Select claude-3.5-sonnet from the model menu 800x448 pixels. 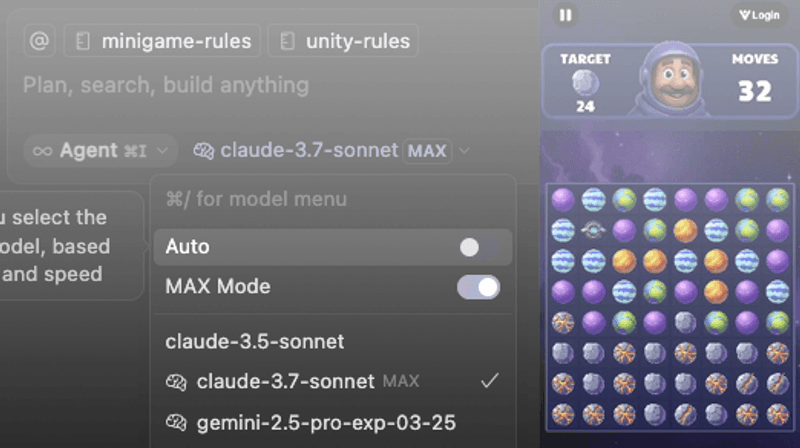pos(254,341)
